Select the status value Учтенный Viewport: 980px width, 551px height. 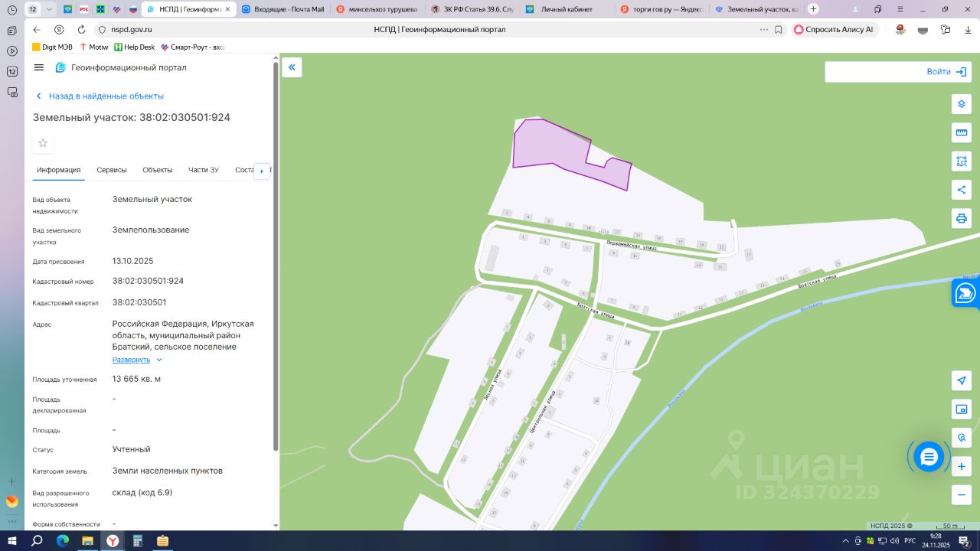point(132,449)
